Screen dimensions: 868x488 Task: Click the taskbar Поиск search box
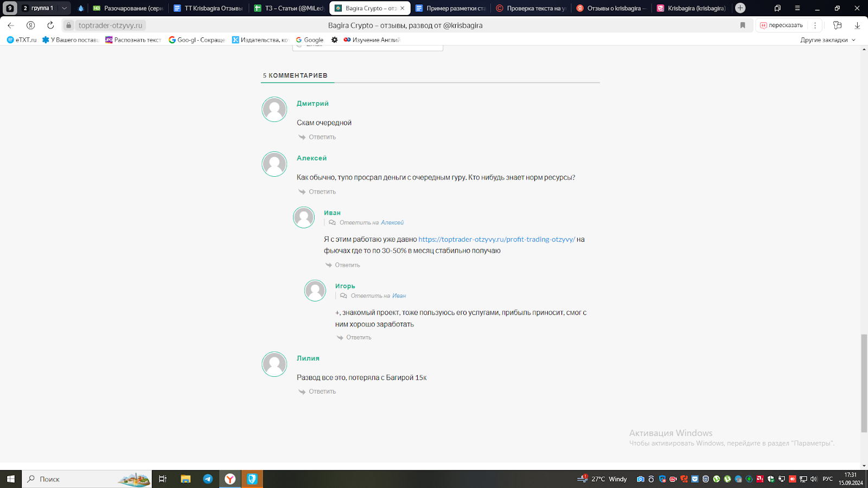point(87,479)
